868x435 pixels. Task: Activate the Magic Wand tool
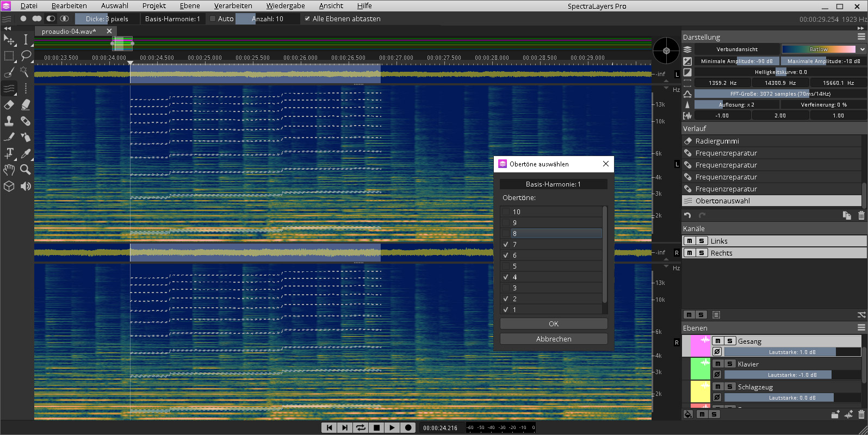point(25,72)
